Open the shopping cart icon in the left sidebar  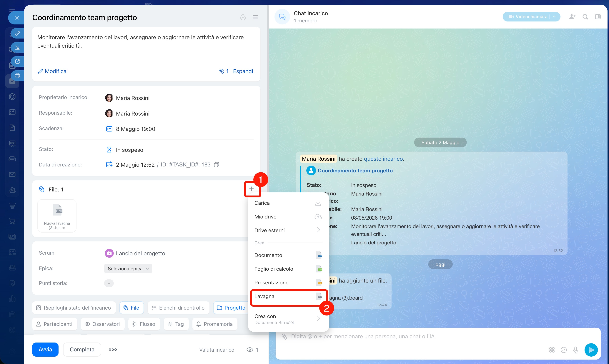[12, 221]
